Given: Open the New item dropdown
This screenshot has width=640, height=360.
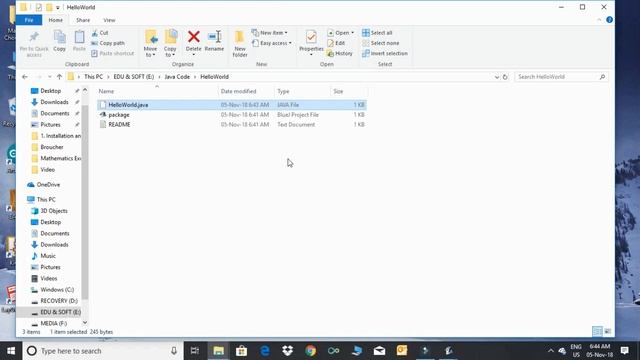Looking at the screenshot, I should coord(269,33).
